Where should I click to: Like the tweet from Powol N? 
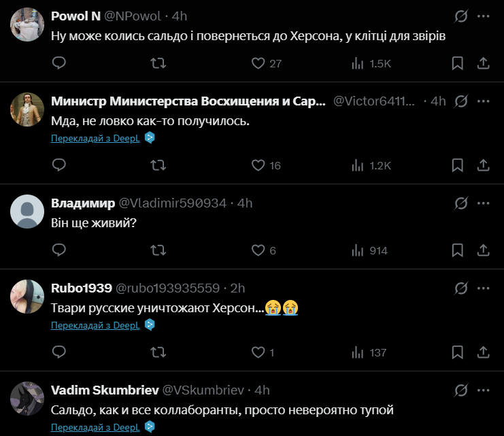[x=258, y=63]
